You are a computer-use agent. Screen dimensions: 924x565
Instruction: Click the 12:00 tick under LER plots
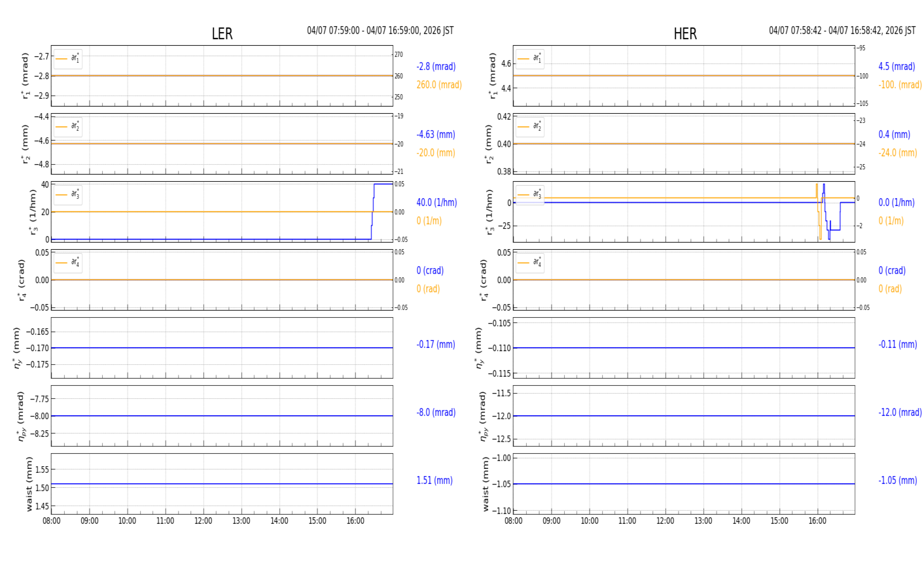click(x=204, y=521)
